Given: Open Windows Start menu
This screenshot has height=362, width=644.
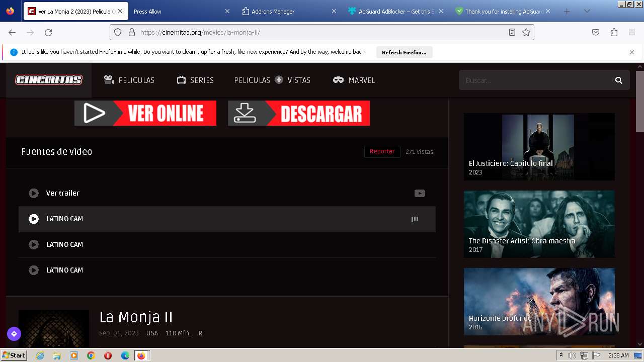Looking at the screenshot, I should tap(14, 355).
